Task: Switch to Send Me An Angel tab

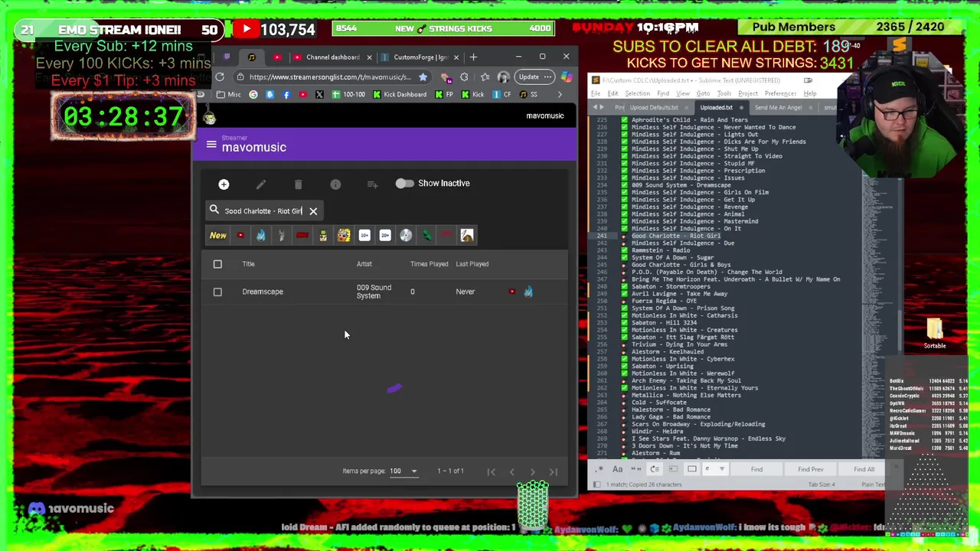Action: [779, 107]
